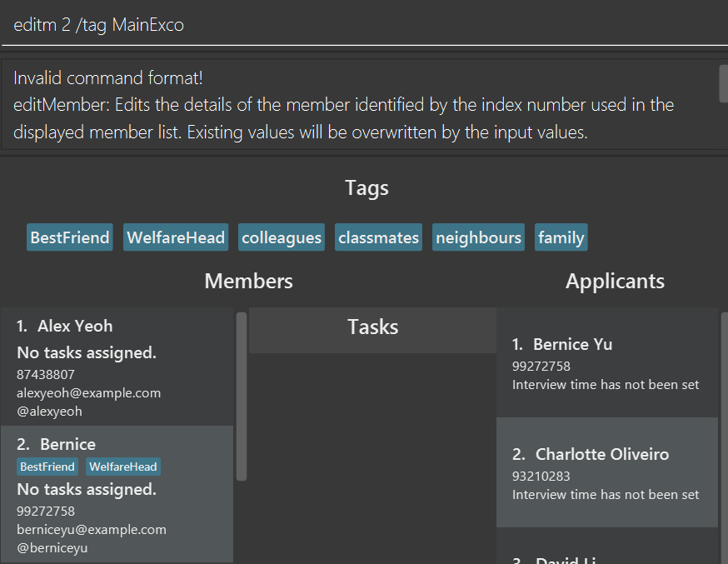Pick the neighbours tag
The height and width of the screenshot is (564, 728).
[478, 237]
